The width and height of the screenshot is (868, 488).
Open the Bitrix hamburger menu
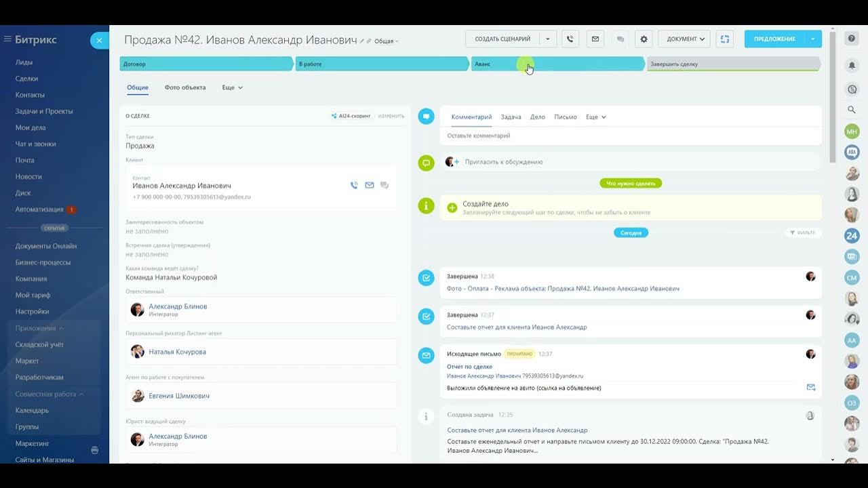tap(7, 39)
